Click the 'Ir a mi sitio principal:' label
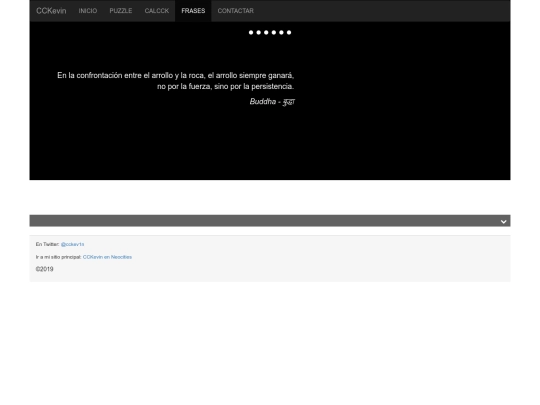The width and height of the screenshot is (540, 405). point(59,257)
